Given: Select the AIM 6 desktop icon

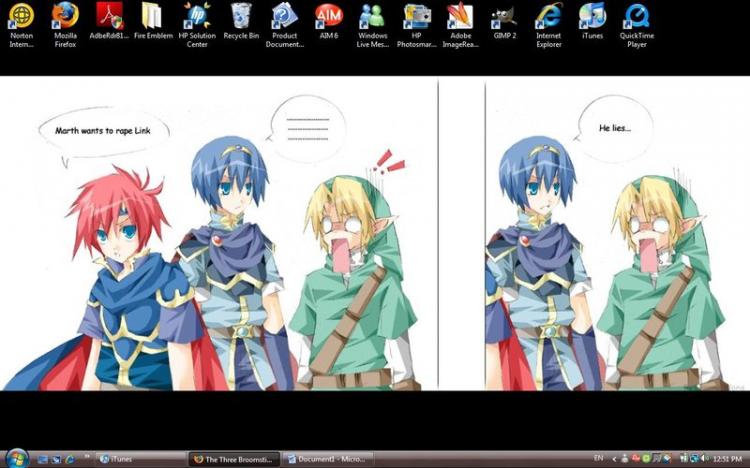Looking at the screenshot, I should point(329,21).
